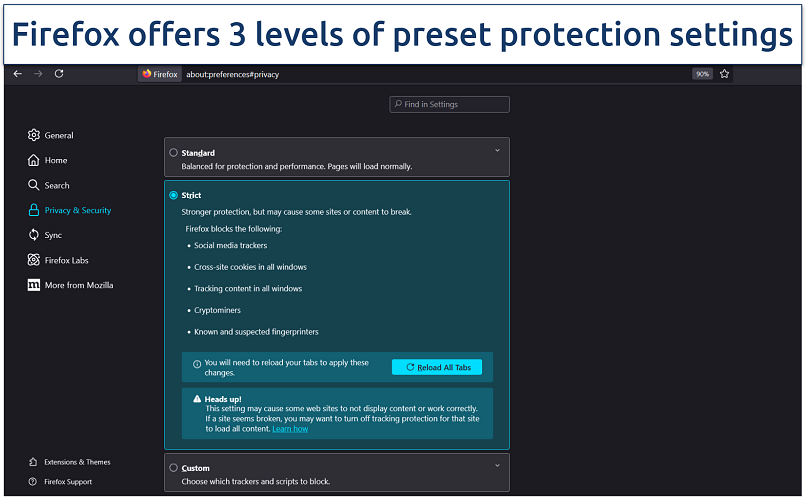
Task: Expand the Custom section chevron
Action: pos(497,465)
